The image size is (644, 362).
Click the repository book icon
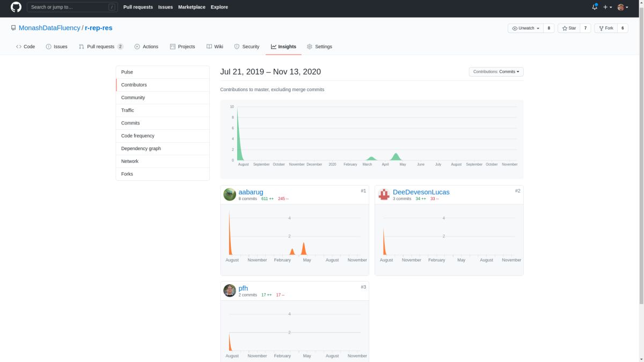tap(13, 28)
